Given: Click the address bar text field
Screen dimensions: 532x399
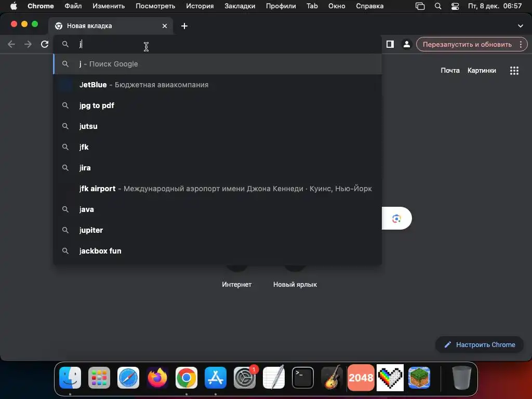Looking at the screenshot, I should pos(217,44).
